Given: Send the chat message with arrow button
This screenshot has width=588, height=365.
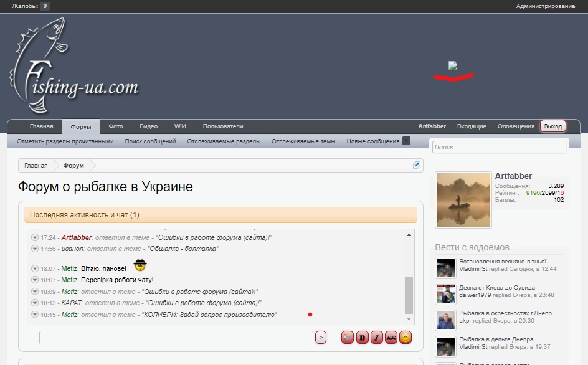Looking at the screenshot, I should click(x=320, y=338).
